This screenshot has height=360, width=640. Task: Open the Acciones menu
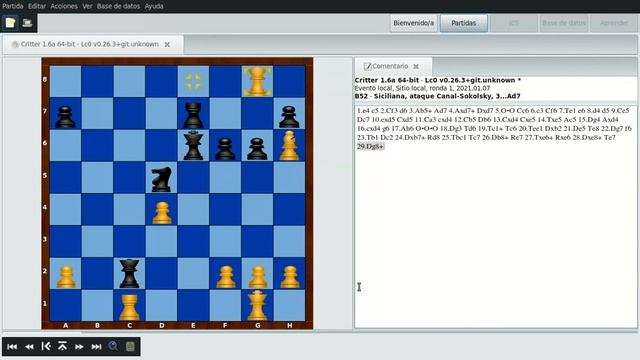coord(64,6)
